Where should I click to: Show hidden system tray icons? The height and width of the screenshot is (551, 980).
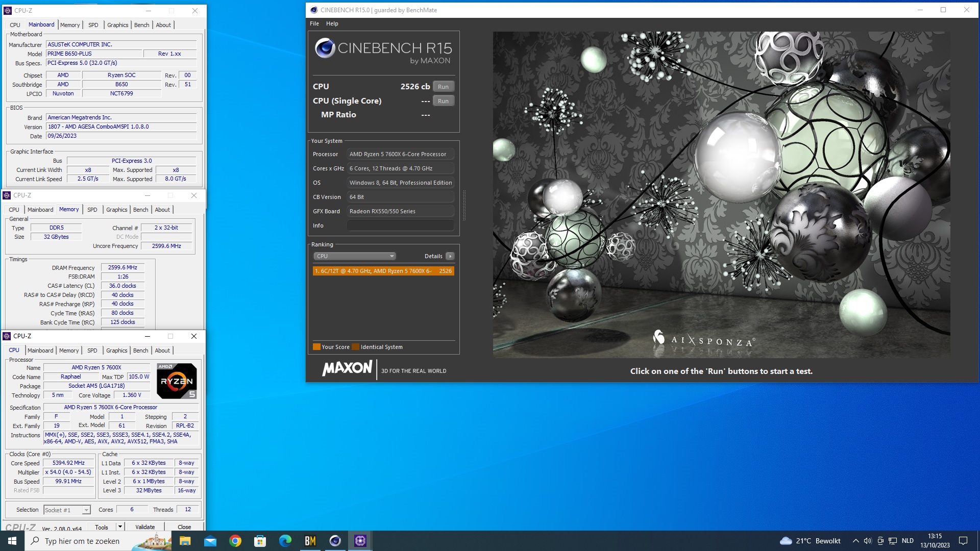(855, 541)
